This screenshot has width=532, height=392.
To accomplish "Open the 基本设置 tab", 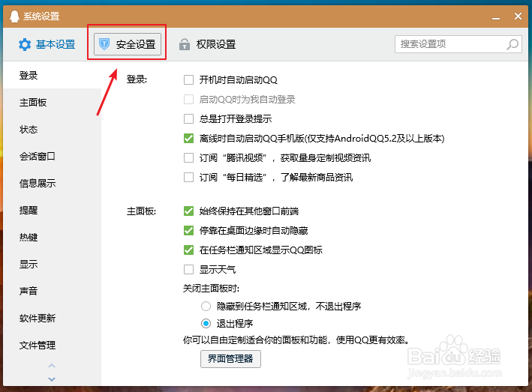I will point(47,44).
